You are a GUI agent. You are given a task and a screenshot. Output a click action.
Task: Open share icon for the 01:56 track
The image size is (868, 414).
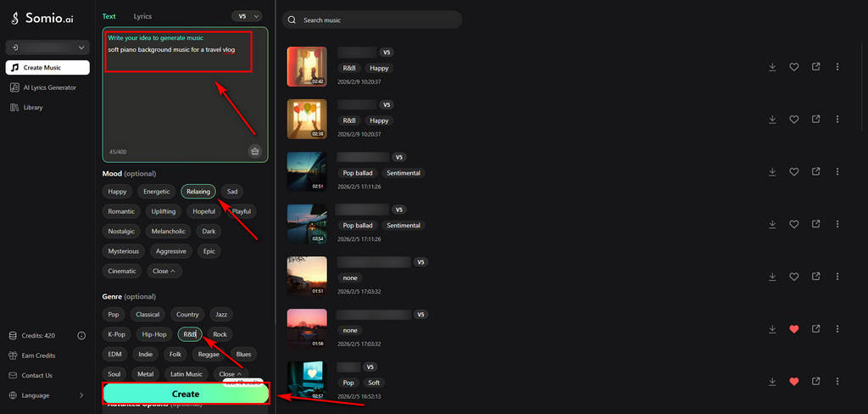(815, 328)
